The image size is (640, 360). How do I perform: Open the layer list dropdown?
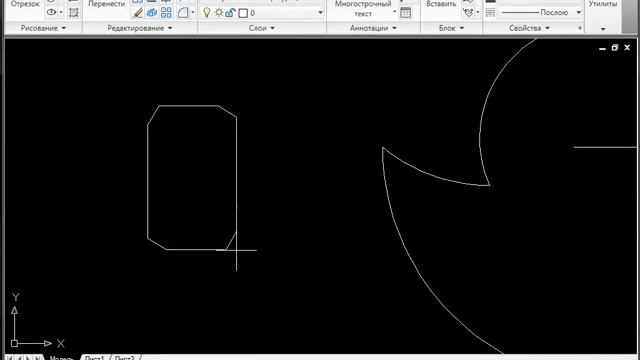coord(320,13)
